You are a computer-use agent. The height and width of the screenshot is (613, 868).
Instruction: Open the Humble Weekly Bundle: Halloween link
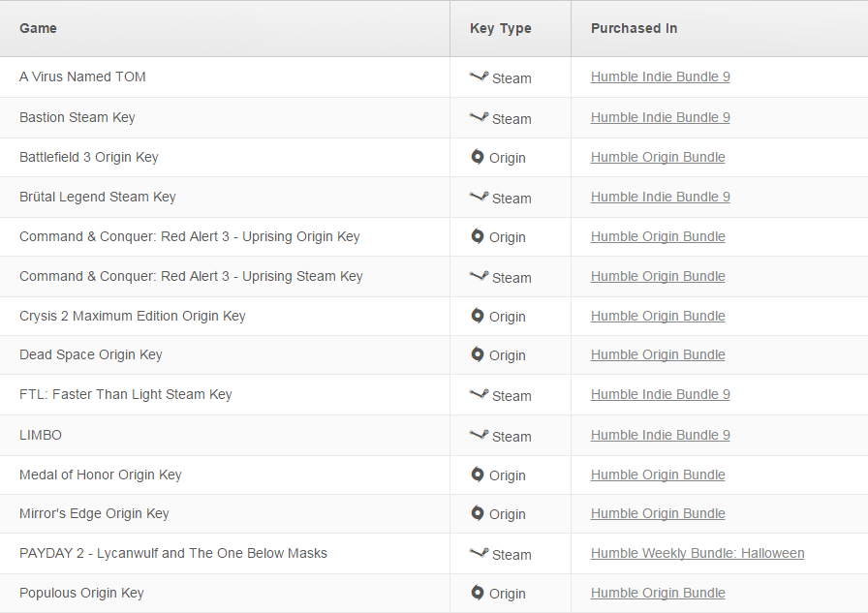point(697,553)
